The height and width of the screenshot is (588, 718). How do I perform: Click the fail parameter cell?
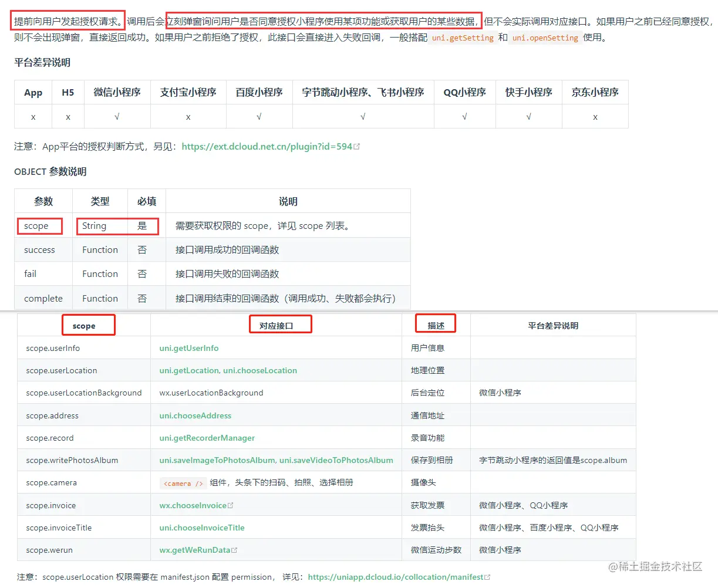coord(43,274)
